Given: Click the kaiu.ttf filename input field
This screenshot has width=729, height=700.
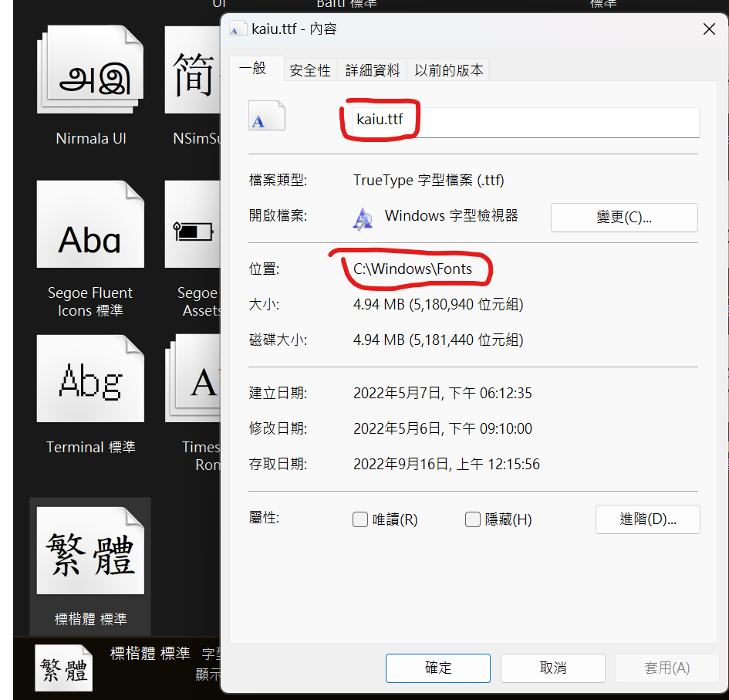Looking at the screenshot, I should click(526, 122).
